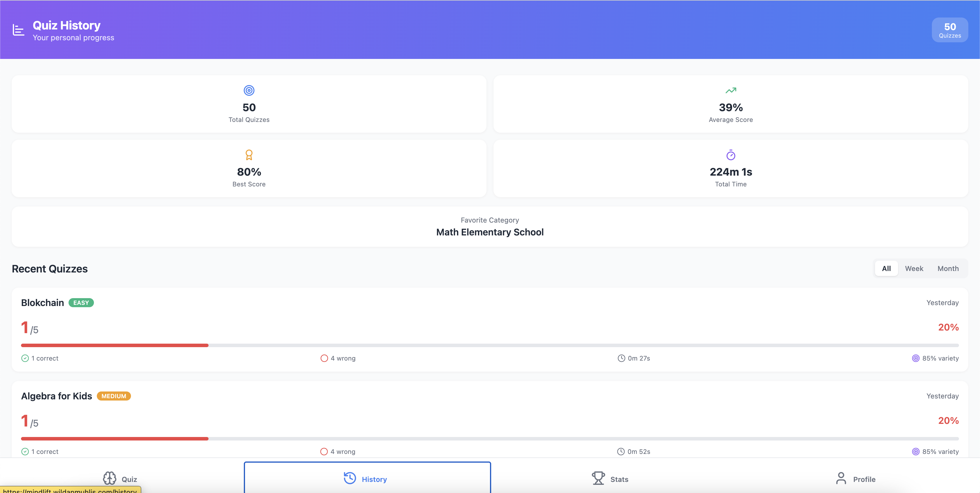This screenshot has width=980, height=493.
Task: Click the Best Score award ribbon icon
Action: [249, 155]
